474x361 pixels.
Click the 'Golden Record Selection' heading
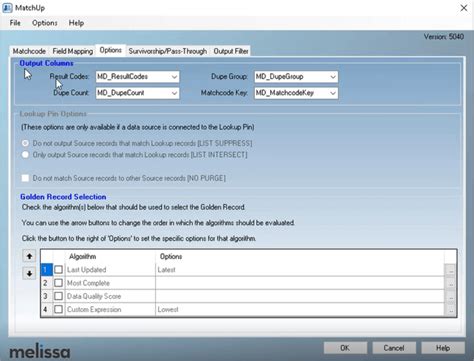pos(63,197)
